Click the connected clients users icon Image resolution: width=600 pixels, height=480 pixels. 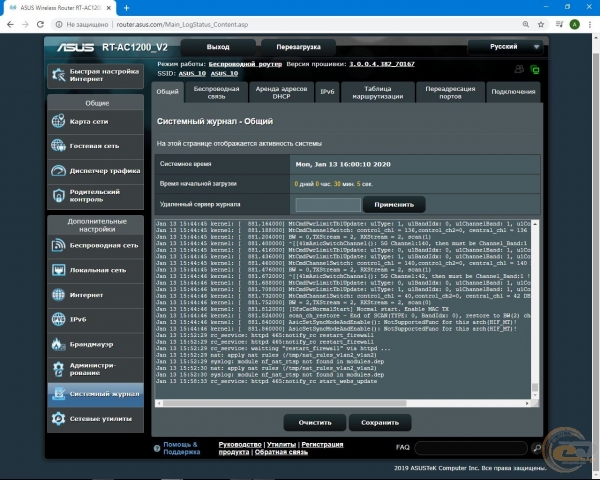519,69
